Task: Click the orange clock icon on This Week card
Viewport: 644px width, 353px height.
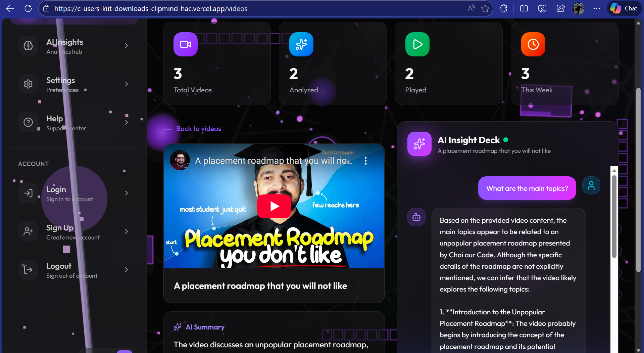Action: (533, 44)
